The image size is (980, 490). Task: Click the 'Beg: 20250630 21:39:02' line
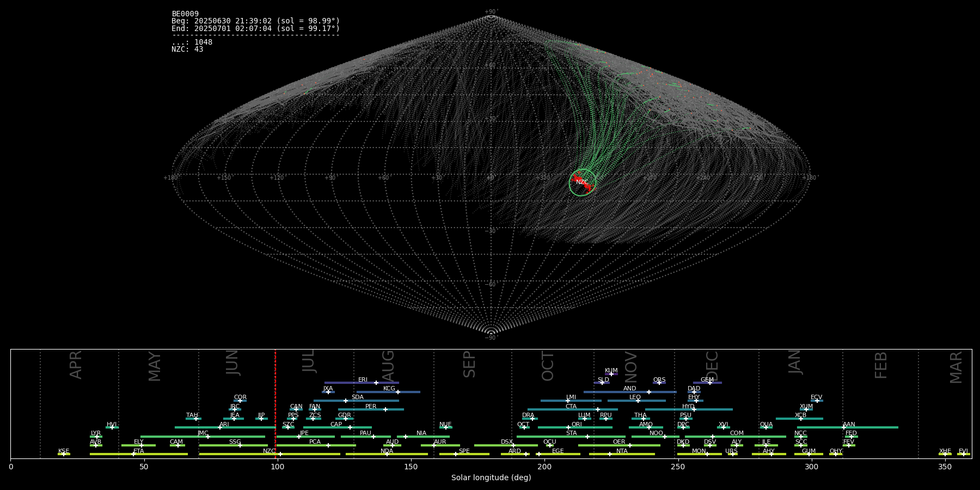pos(255,21)
